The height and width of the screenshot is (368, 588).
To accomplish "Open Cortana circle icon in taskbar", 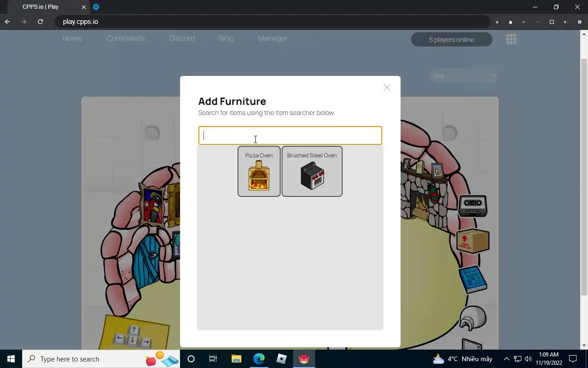I will tap(191, 359).
